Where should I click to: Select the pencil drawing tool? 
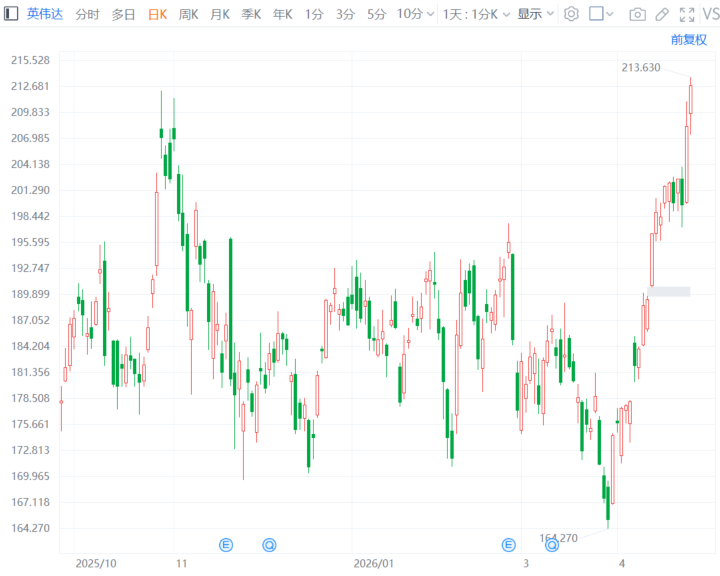(661, 14)
